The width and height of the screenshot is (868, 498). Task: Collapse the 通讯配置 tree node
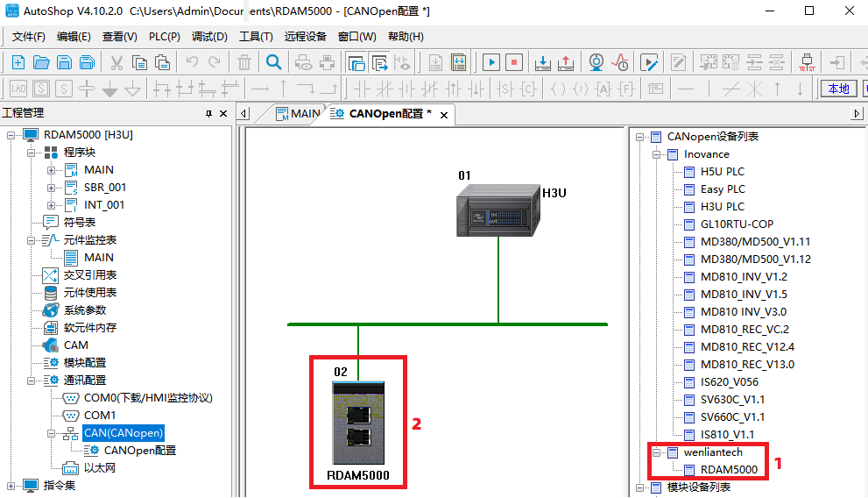(32, 381)
